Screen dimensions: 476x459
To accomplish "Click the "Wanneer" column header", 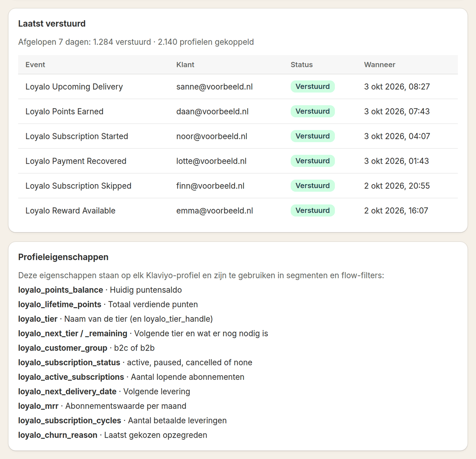I will pos(380,65).
